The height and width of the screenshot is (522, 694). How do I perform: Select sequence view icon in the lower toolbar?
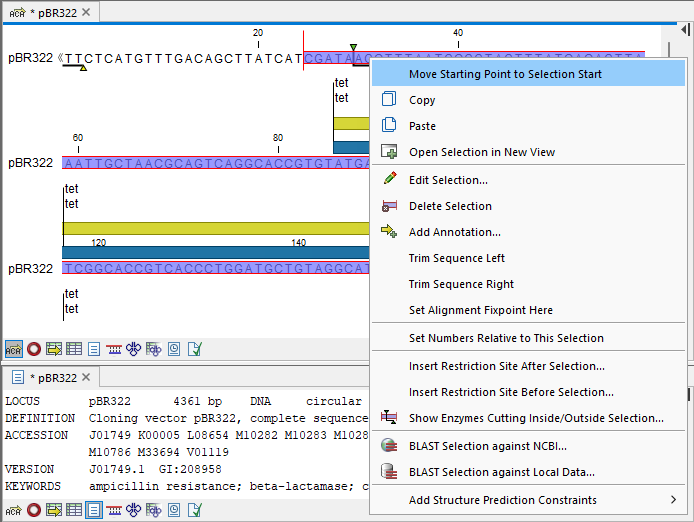14,511
